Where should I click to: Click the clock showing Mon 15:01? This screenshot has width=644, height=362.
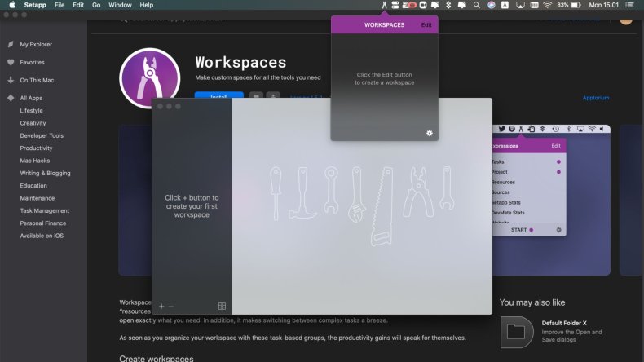tap(603, 5)
